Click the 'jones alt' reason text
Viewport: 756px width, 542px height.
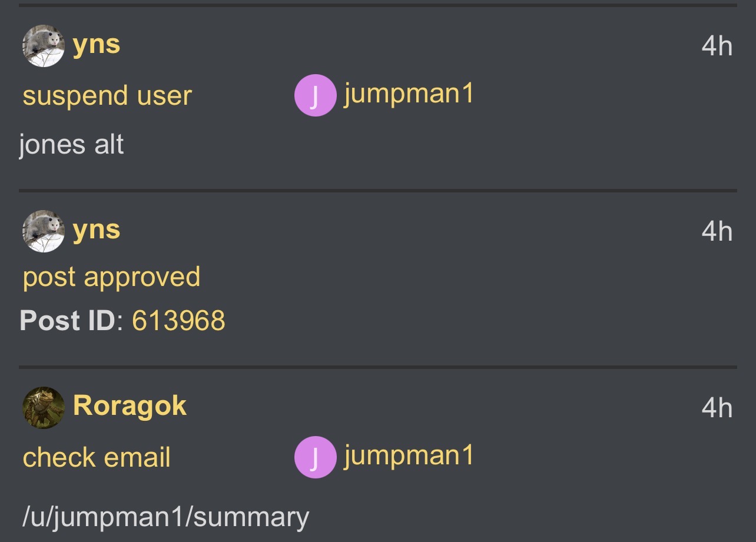point(71,144)
